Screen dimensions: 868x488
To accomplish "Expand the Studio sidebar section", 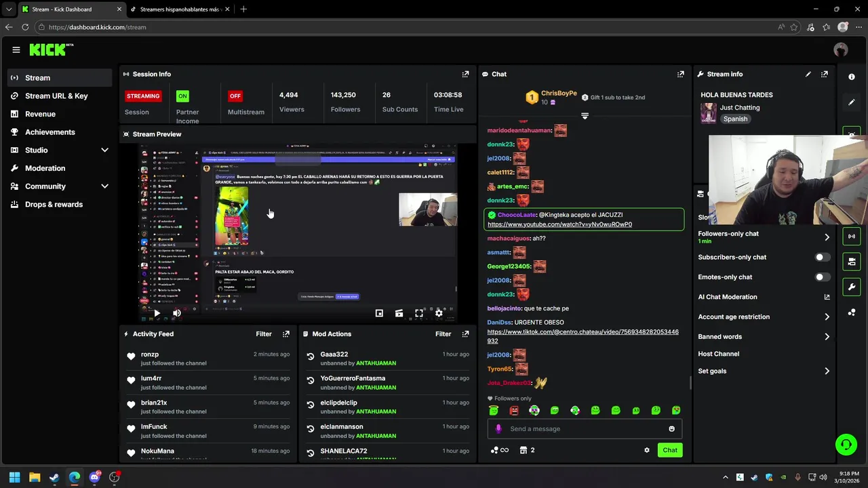I will coord(104,150).
